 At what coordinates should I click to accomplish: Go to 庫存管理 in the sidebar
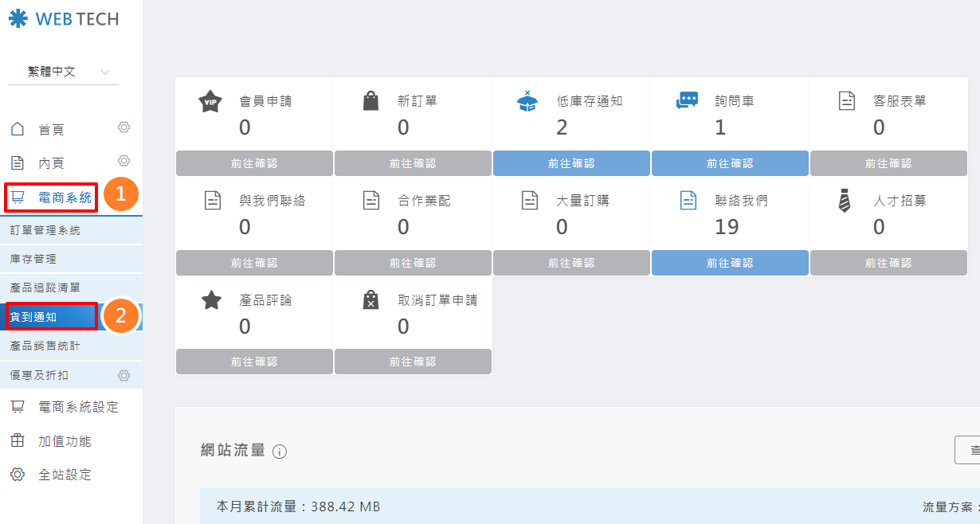coord(33,259)
